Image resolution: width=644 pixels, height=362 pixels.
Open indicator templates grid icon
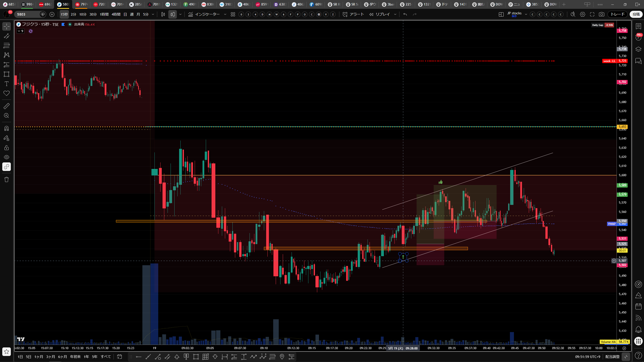pyautogui.click(x=233, y=14)
